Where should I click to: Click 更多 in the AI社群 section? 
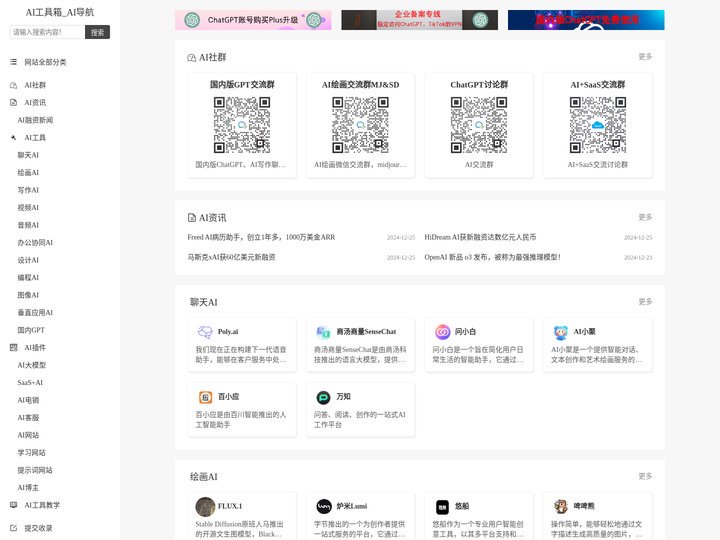tap(645, 56)
